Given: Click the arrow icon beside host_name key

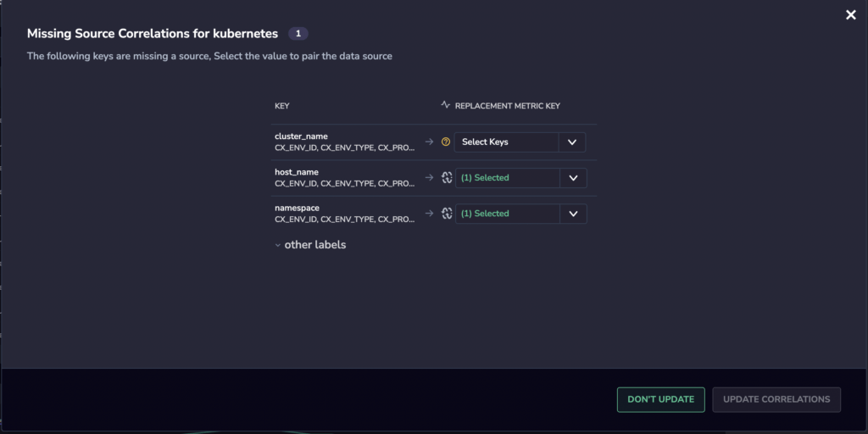Looking at the screenshot, I should pos(429,178).
